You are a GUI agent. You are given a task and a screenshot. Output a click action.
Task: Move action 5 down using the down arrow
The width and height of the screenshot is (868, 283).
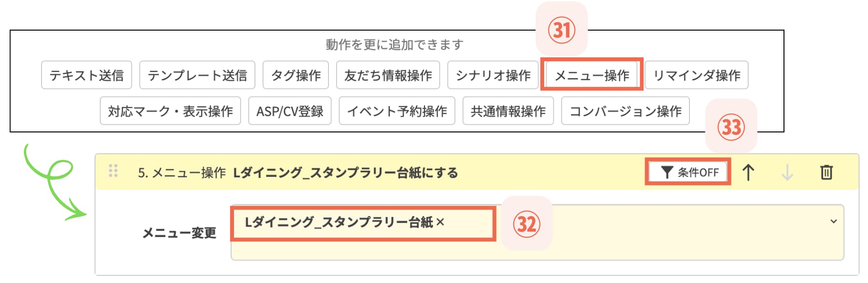pos(788,173)
